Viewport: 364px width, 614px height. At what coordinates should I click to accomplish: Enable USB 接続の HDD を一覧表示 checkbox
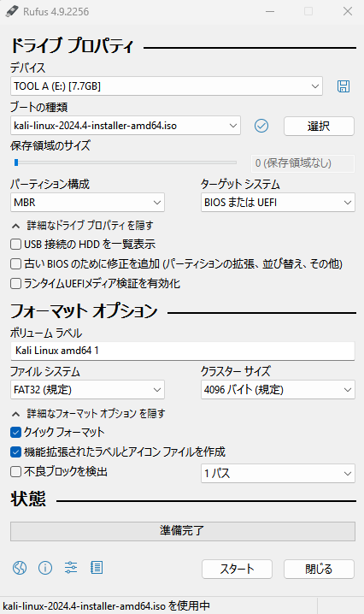15,245
